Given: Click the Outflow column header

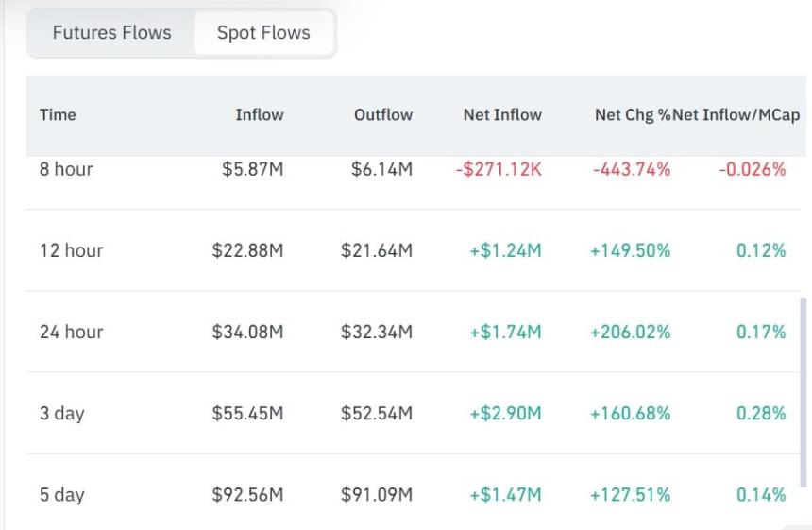Looking at the screenshot, I should click(x=383, y=114).
